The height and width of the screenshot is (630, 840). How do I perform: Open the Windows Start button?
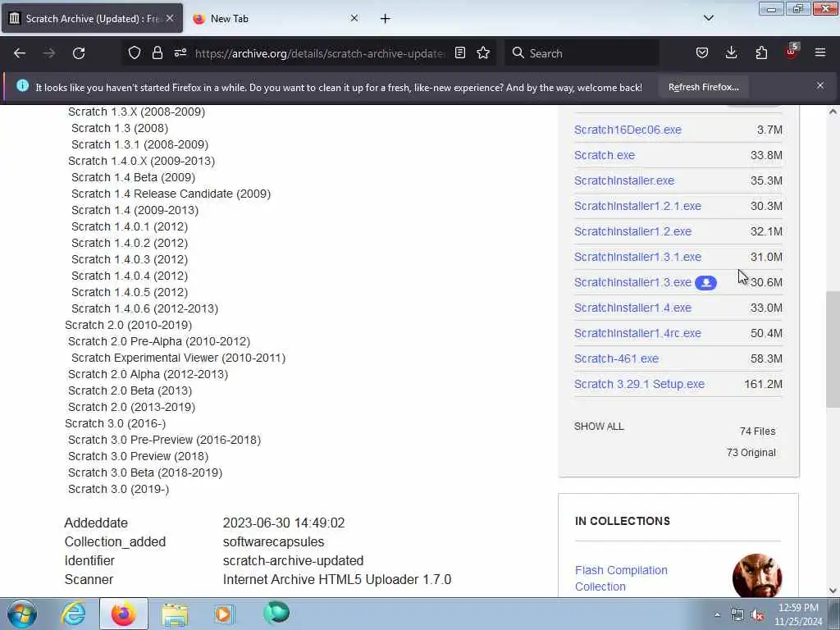[22, 614]
